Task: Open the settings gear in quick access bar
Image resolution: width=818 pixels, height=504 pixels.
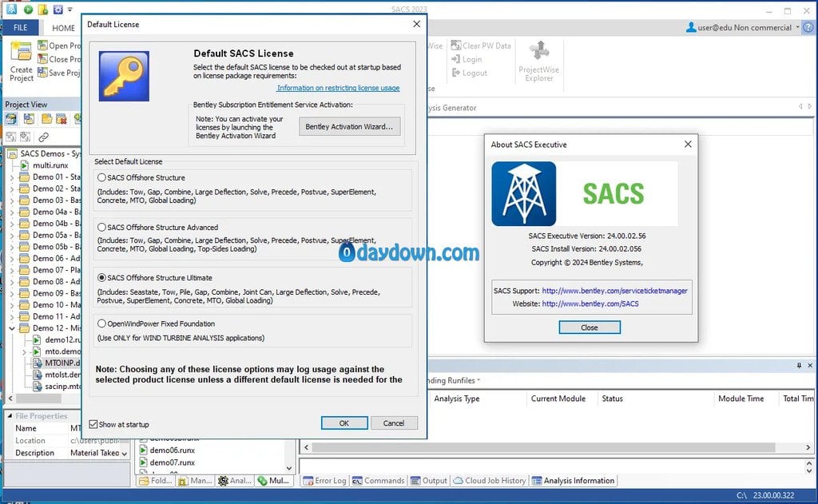Action: click(x=58, y=10)
